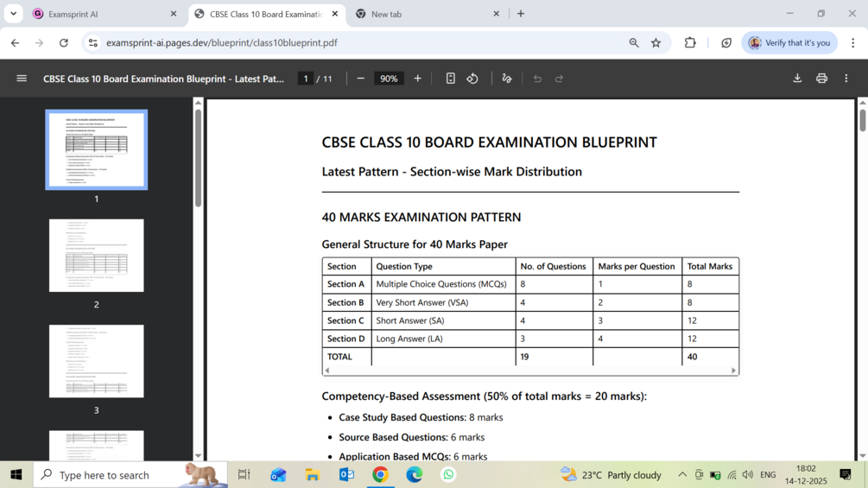Click the icon left of the profile button
868x488 pixels.
pos(726,42)
